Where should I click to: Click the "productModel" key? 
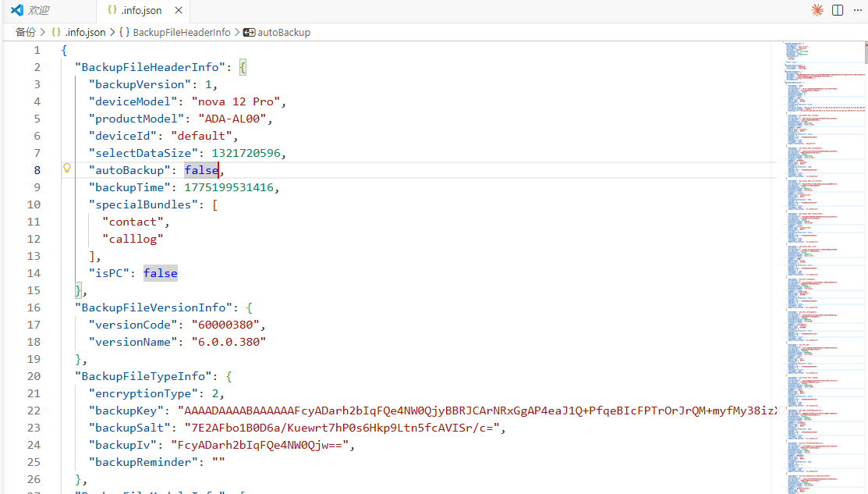point(136,119)
